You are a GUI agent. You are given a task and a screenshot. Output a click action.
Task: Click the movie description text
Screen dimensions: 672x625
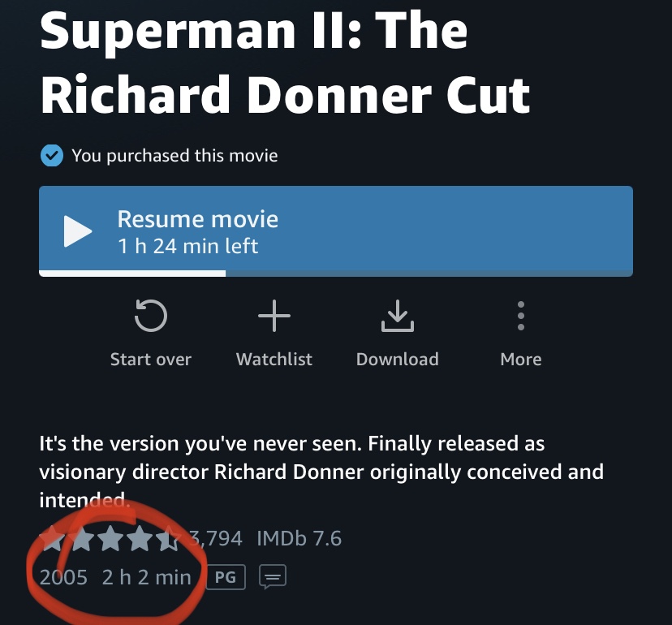(321, 472)
